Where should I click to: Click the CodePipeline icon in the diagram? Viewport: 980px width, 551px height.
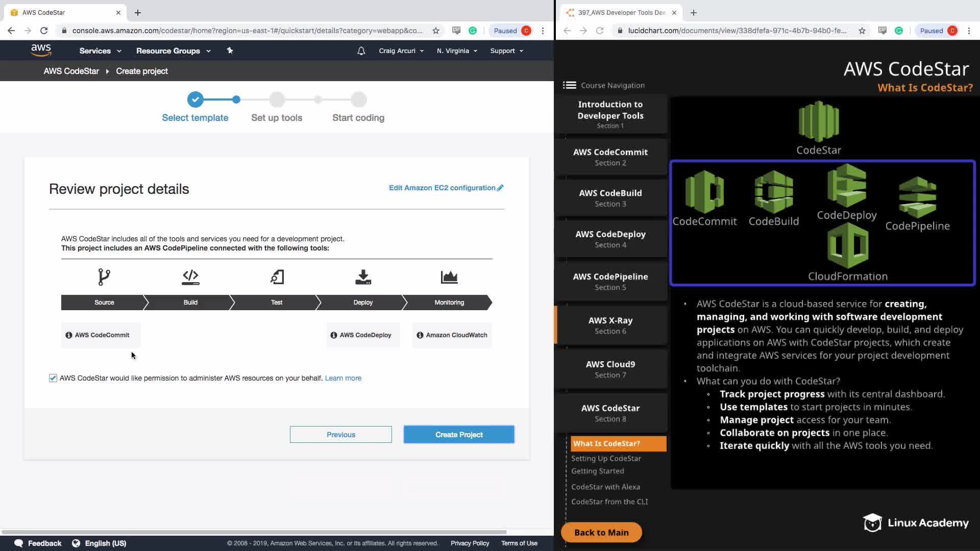(x=917, y=196)
